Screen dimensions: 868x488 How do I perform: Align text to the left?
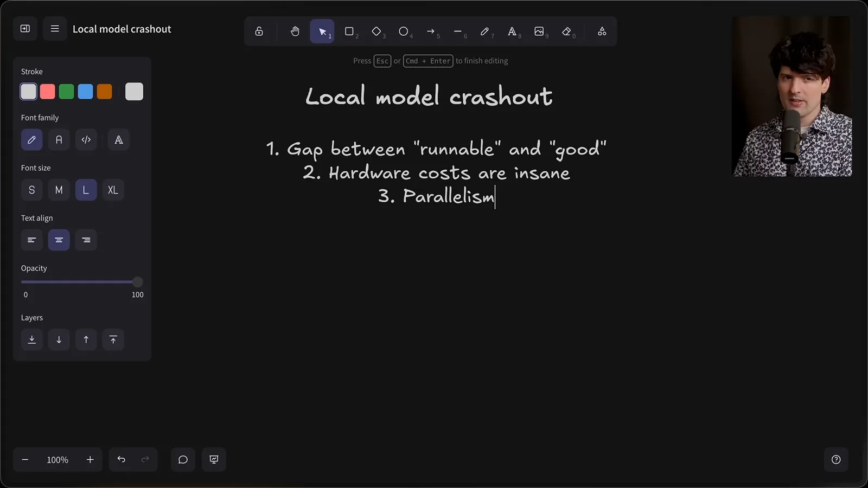pos(32,240)
